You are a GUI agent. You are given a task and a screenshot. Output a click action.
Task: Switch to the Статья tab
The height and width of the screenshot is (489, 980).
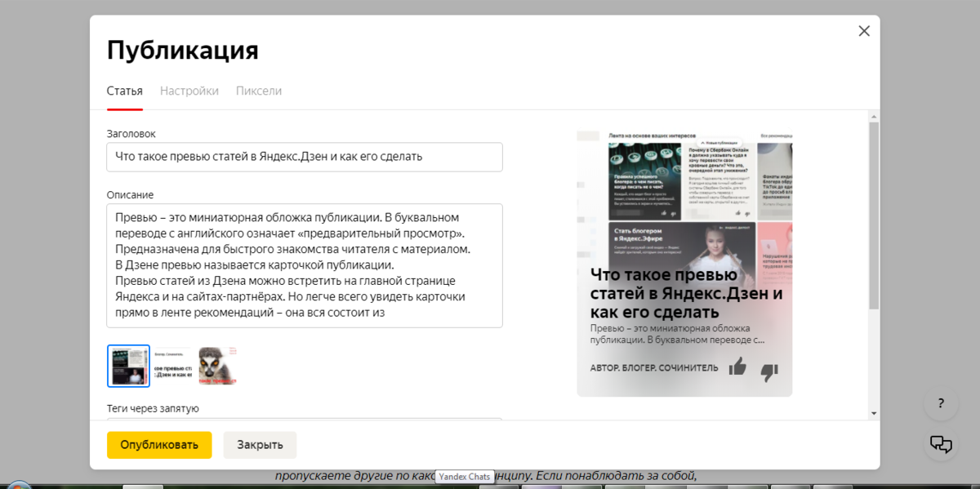pyautogui.click(x=125, y=91)
